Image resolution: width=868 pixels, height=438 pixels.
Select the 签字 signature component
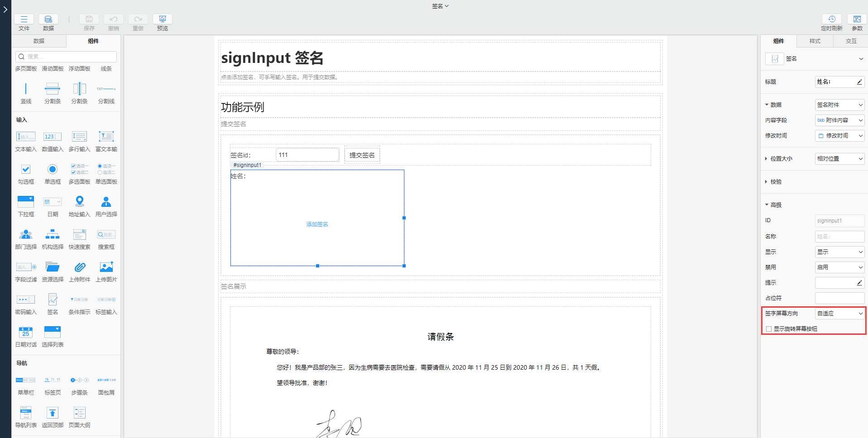click(x=53, y=304)
